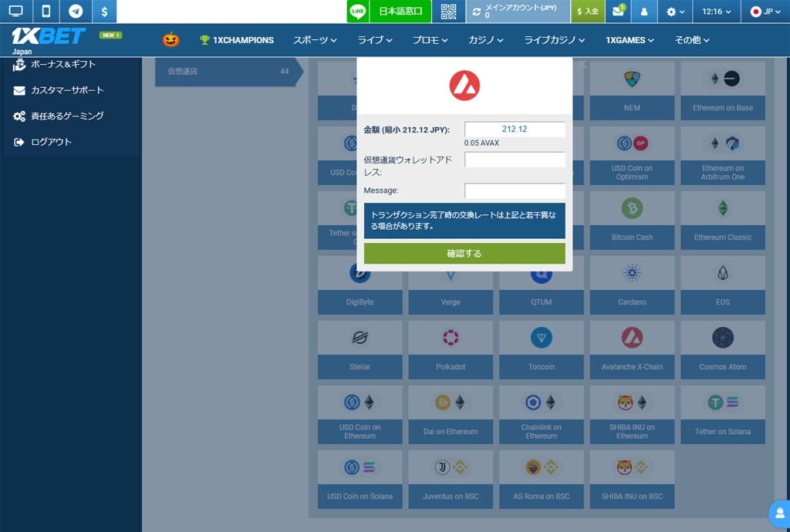Select Tether on Solana tile

coord(722,415)
